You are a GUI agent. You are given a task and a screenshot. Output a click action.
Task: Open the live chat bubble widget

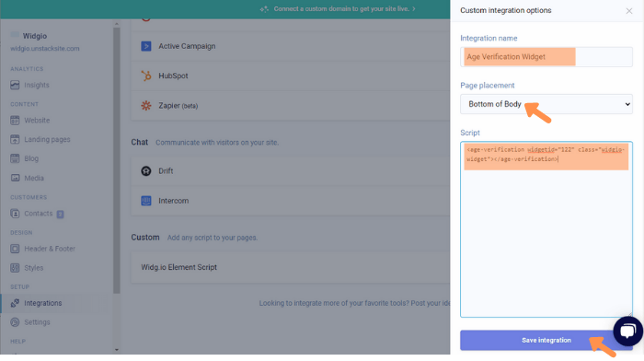click(x=627, y=331)
